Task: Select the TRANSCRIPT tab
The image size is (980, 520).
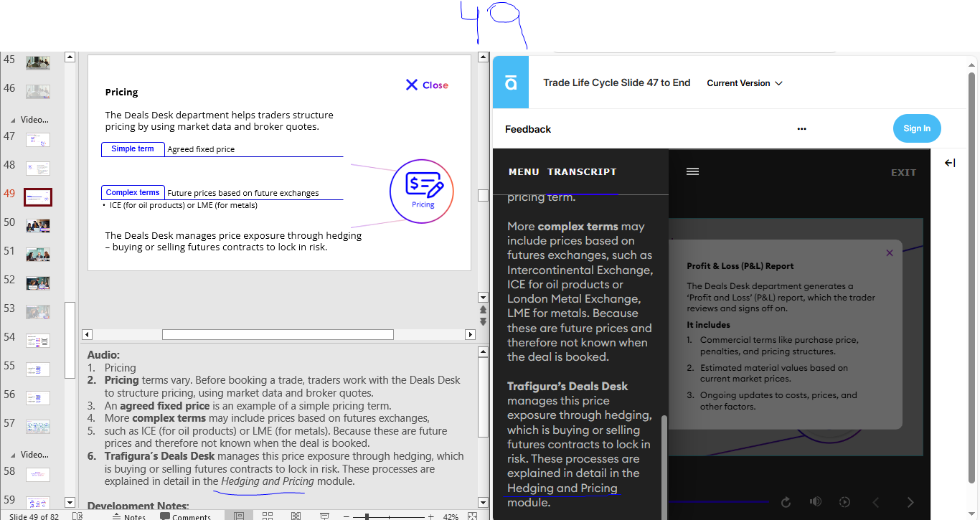Action: pyautogui.click(x=581, y=172)
